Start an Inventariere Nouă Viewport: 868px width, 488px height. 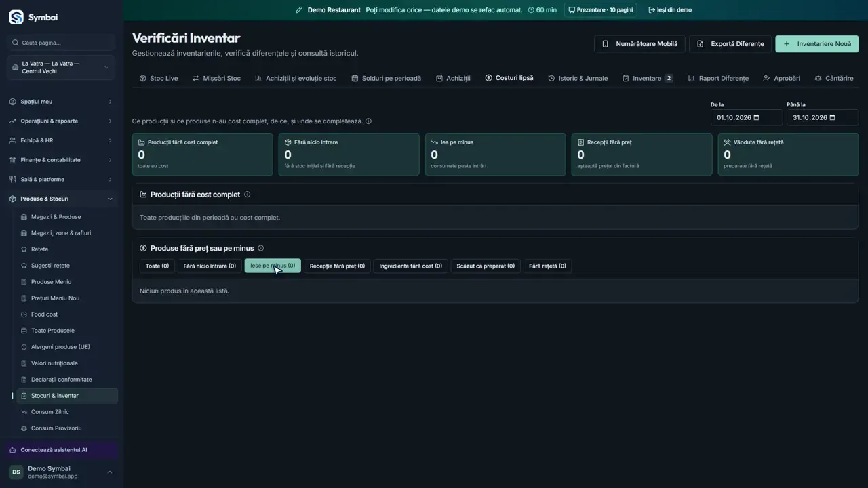point(817,44)
